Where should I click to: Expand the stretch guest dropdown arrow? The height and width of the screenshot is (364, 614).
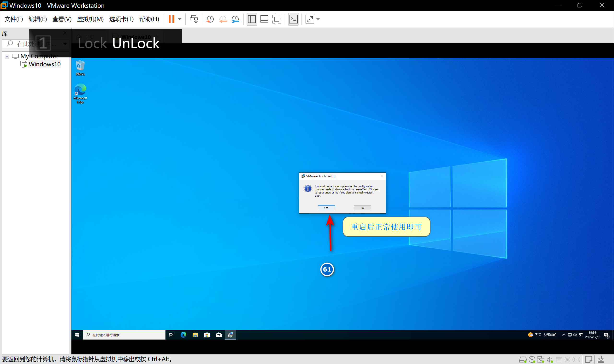pyautogui.click(x=318, y=19)
